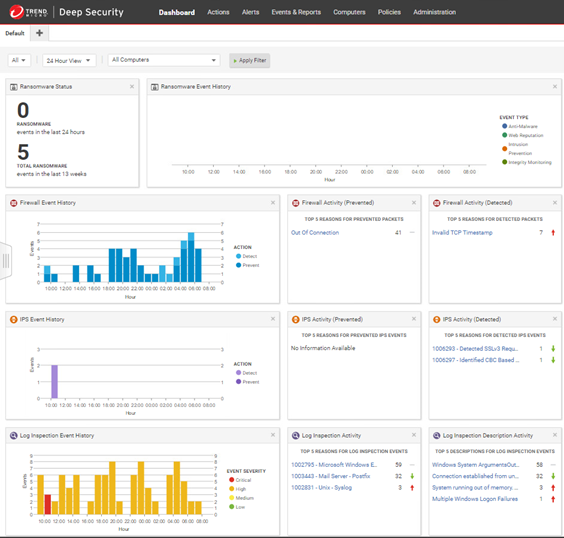Open the Dashboard menu tab
Viewport: 564px width, 538px height.
click(177, 12)
